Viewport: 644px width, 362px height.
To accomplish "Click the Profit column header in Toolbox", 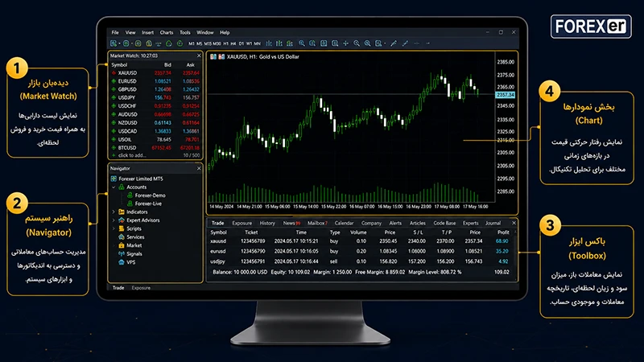I will (x=503, y=232).
